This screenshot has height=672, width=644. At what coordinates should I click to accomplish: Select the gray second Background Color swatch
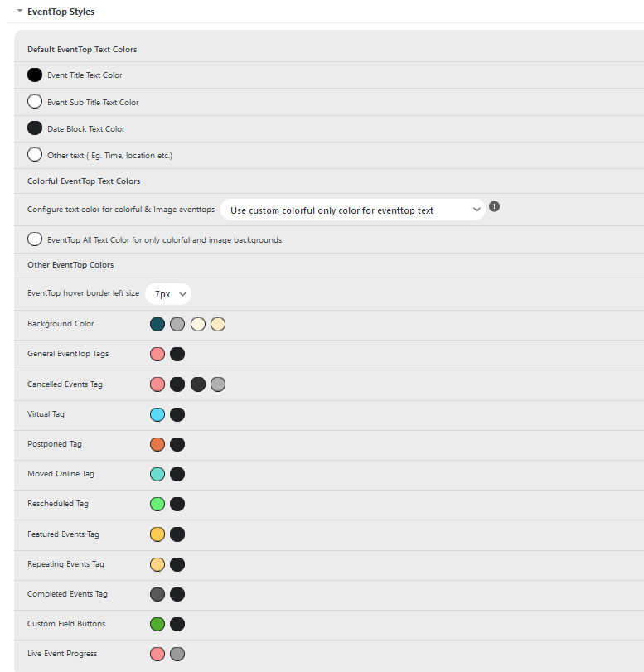[177, 325]
